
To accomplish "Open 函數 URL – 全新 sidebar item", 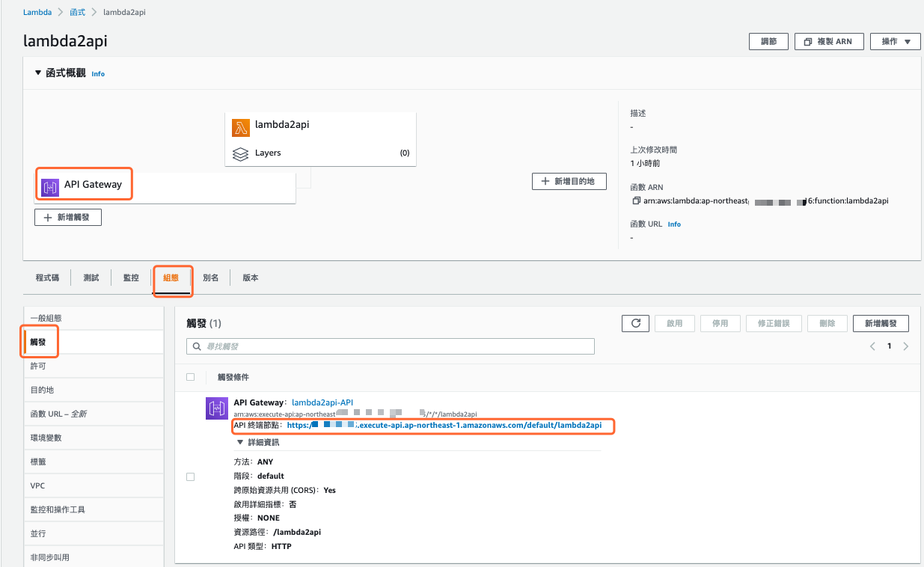I will click(94, 414).
